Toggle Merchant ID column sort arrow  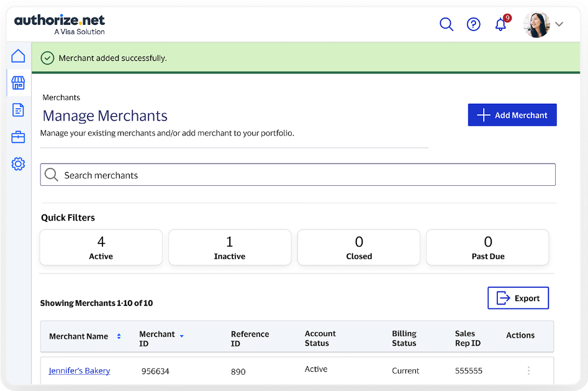point(181,336)
